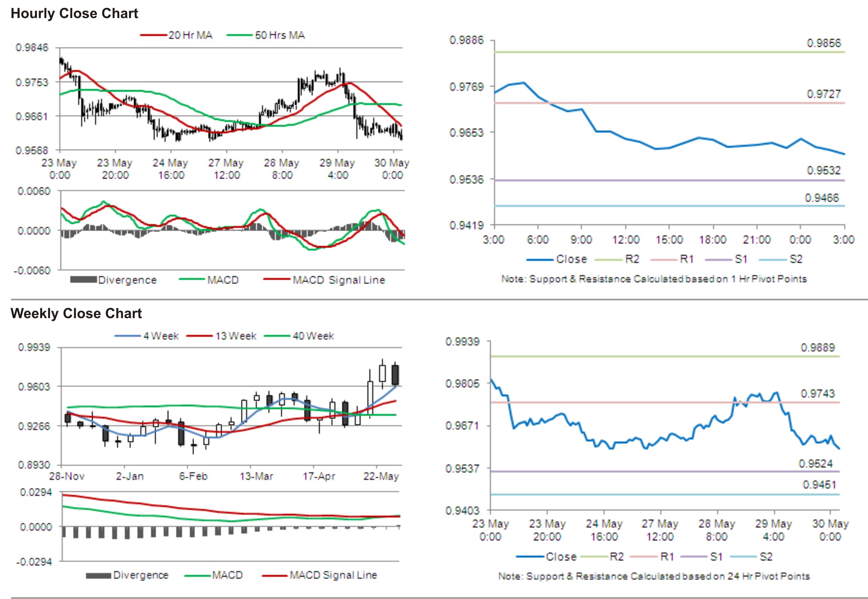Viewport: 868px width, 599px height.
Task: Click the 0.9537 axis value
Action: [463, 469]
